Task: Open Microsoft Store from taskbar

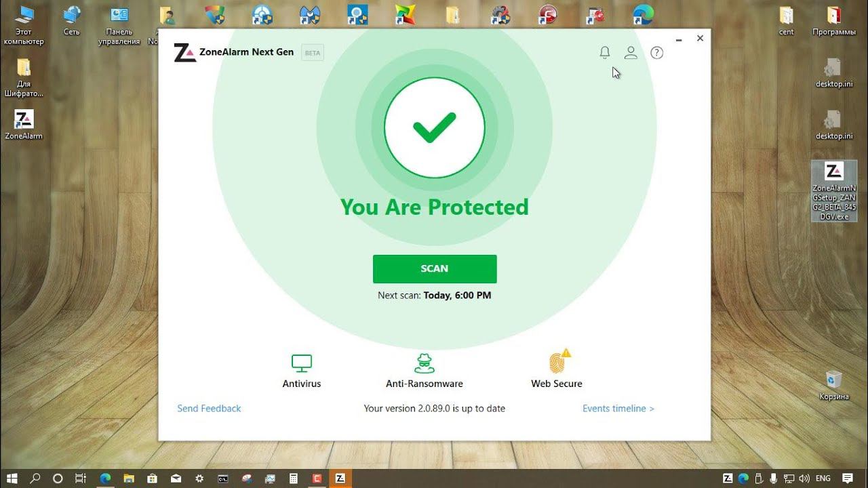Action: click(152, 479)
